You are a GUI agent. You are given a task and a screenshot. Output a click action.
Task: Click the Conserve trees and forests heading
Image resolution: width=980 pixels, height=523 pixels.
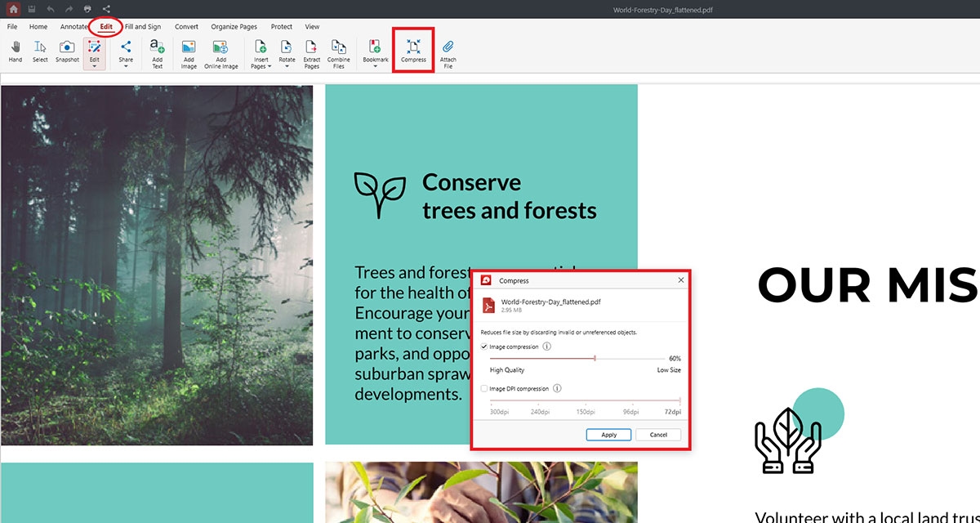509,196
